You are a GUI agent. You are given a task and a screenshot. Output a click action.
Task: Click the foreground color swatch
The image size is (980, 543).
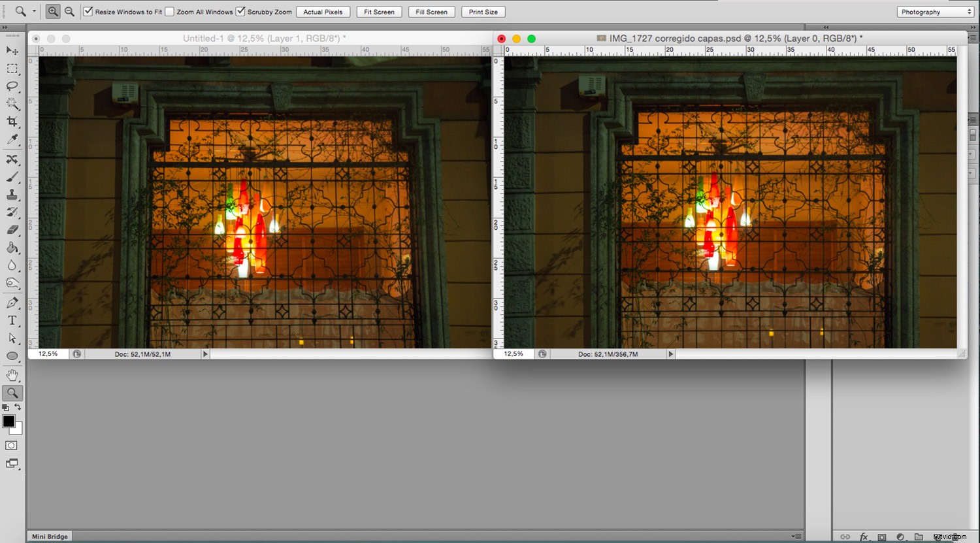click(x=7, y=421)
